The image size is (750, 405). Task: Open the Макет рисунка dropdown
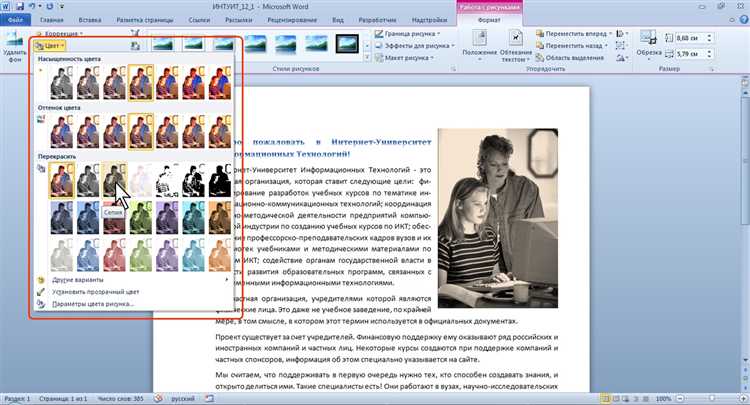pos(404,57)
